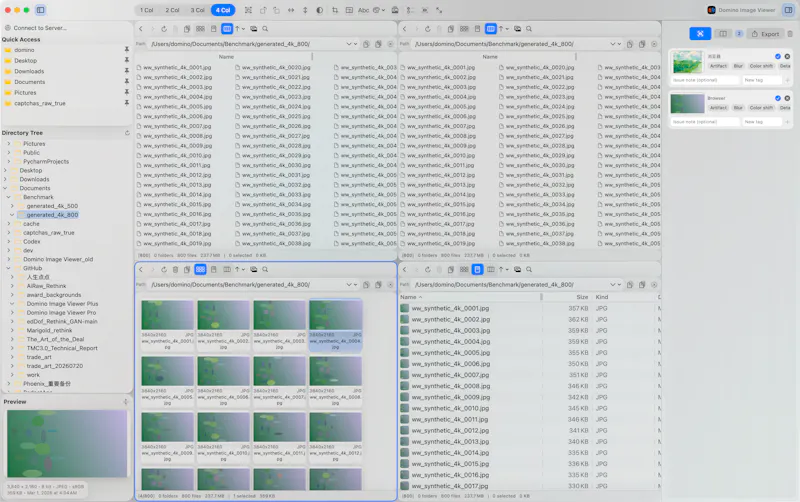The width and height of the screenshot is (800, 502).
Task: Open search in the top-left pane
Action: click(x=265, y=29)
